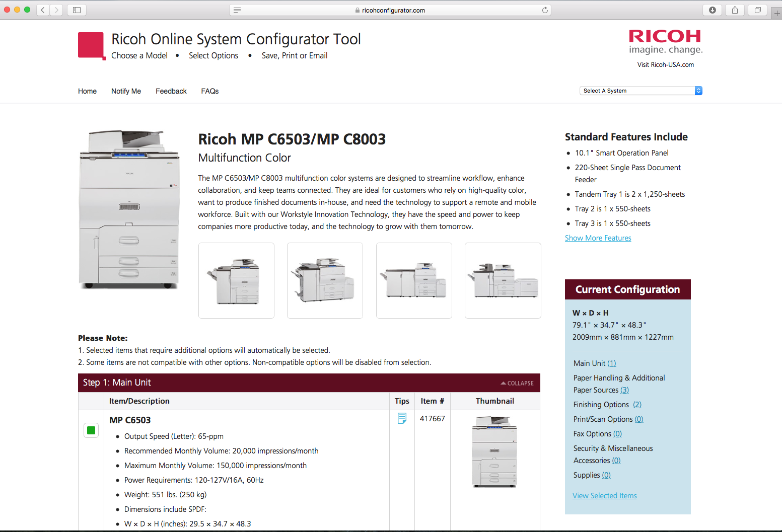Screen dimensions: 782x532
Task: Open Fax Options (0) count link
Action: [618, 434]
